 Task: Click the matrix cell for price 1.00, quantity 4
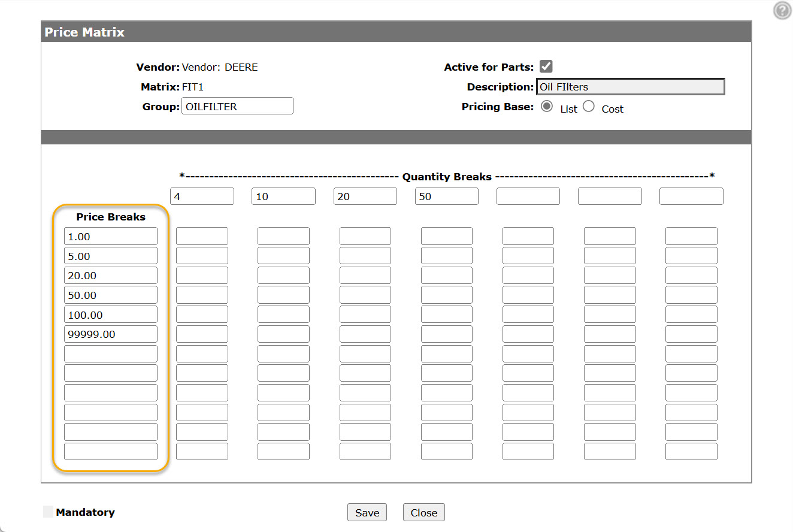click(202, 236)
